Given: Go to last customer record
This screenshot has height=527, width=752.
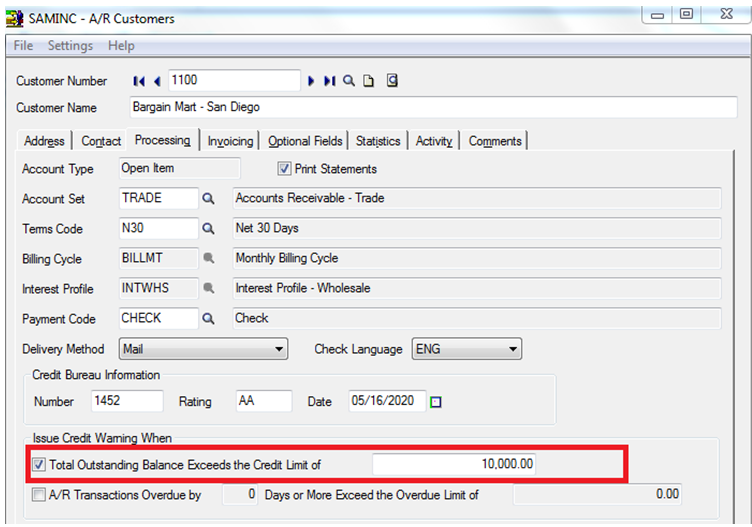Looking at the screenshot, I should coord(329,81).
